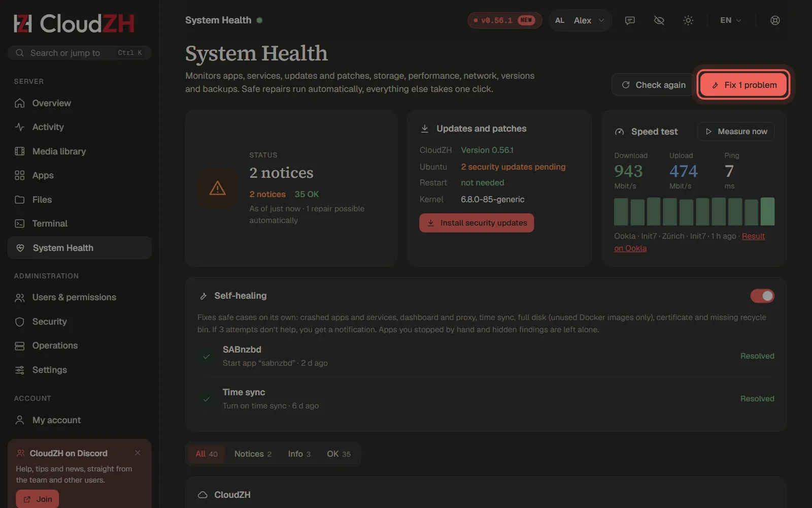Click the System Health shield-heart icon
Viewport: 812px width, 508px height.
coord(20,248)
